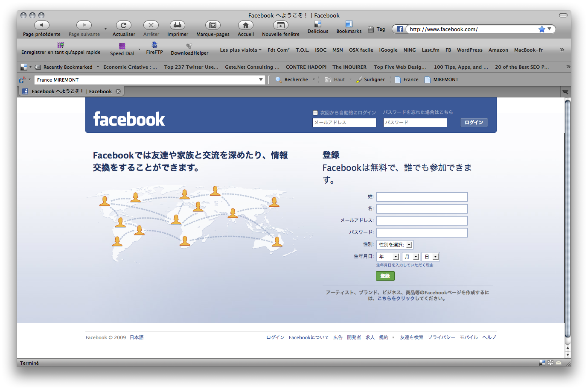Image resolution: width=588 pixels, height=390 pixels.
Task: Click the プライバシー footer link
Action: pos(442,337)
